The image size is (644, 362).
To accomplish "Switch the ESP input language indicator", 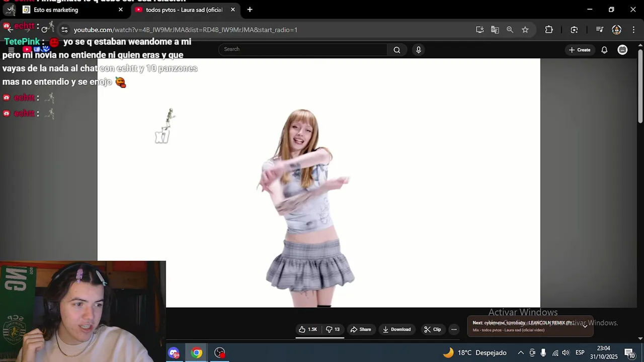I will 580,353.
